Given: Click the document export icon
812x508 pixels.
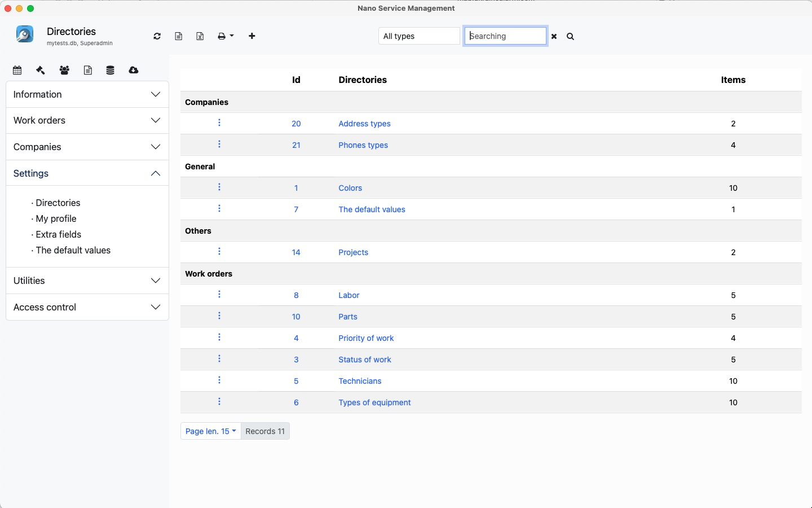Looking at the screenshot, I should [179, 36].
